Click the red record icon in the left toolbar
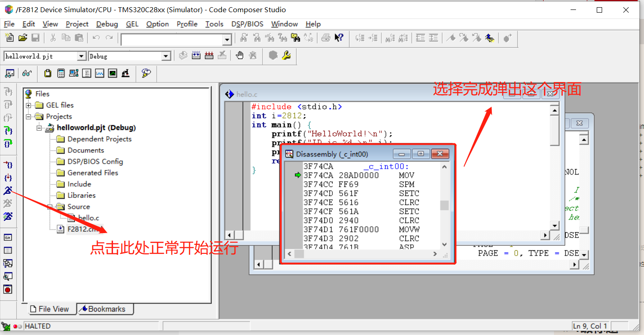 pos(8,289)
